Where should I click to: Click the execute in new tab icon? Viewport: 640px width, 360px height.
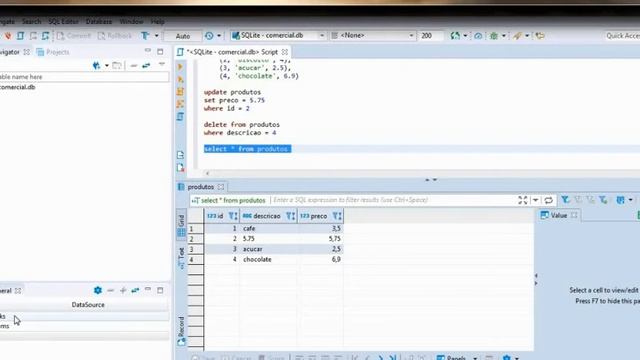[x=180, y=79]
